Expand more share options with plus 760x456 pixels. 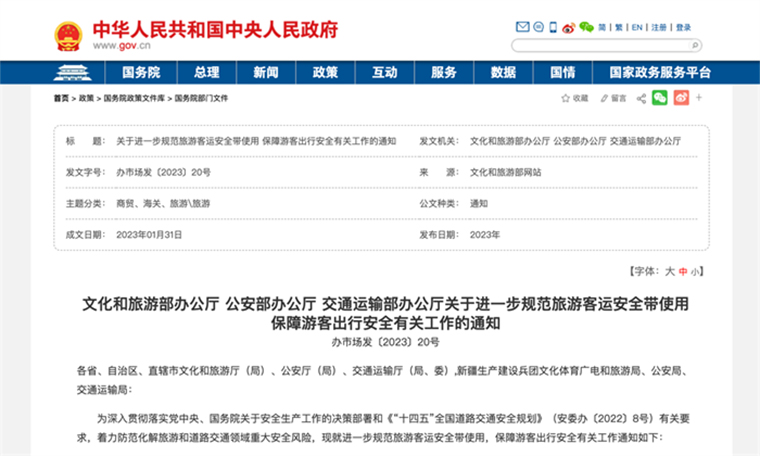(x=700, y=98)
